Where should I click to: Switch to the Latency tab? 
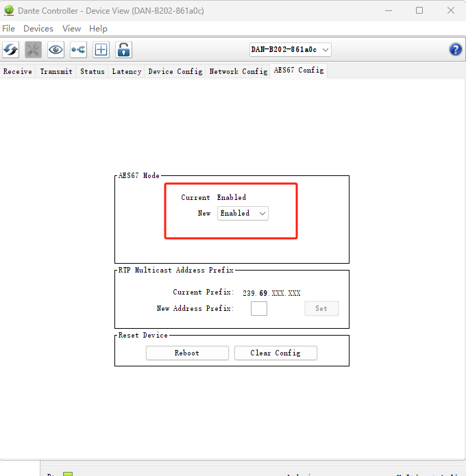[x=127, y=72]
